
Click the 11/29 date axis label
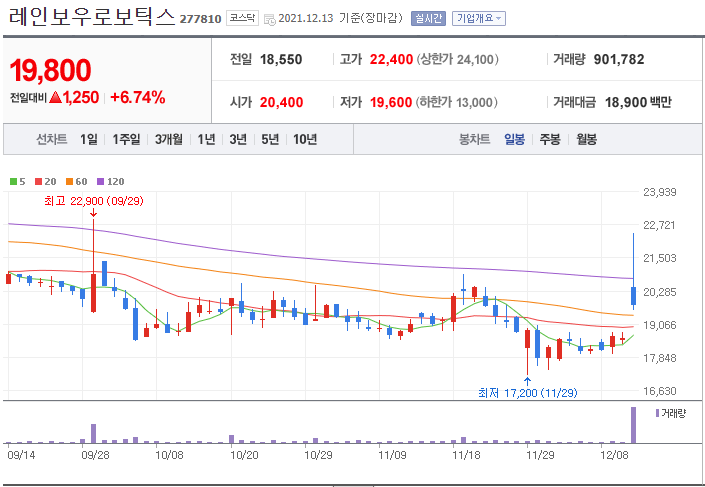coord(540,455)
